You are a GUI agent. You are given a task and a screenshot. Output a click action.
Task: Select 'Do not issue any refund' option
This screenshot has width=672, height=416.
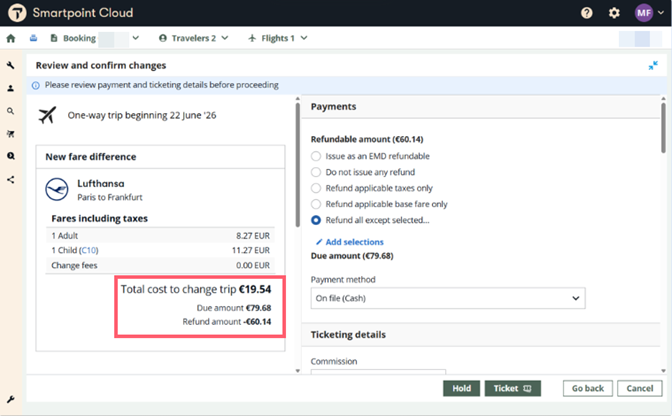(x=317, y=172)
